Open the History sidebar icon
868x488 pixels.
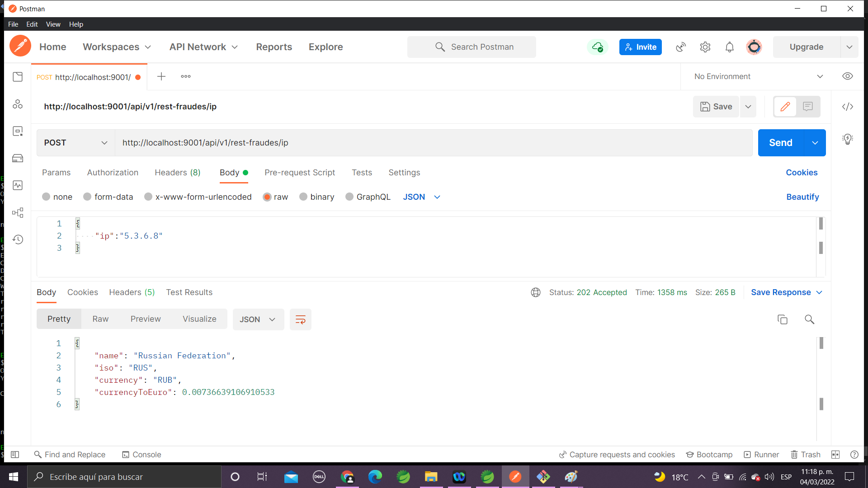(18, 239)
